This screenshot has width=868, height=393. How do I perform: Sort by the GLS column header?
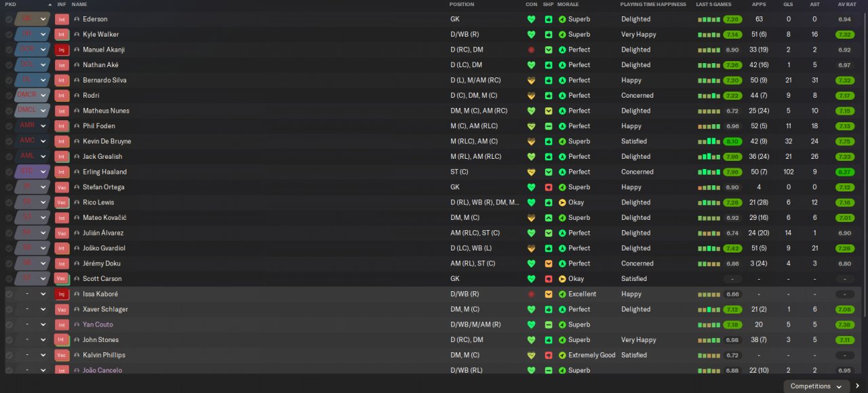(x=788, y=5)
